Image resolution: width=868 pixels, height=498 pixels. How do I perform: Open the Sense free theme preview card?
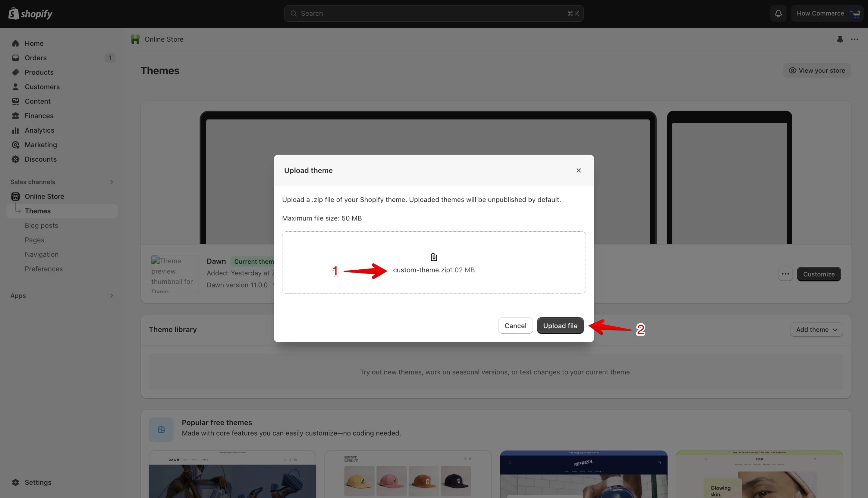759,474
